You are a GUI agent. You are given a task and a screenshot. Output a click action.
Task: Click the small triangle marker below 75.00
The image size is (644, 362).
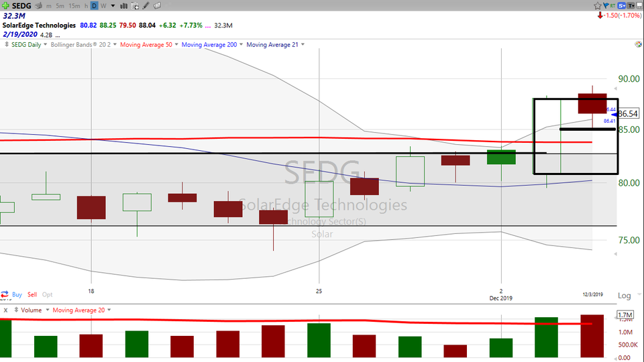(x=615, y=254)
